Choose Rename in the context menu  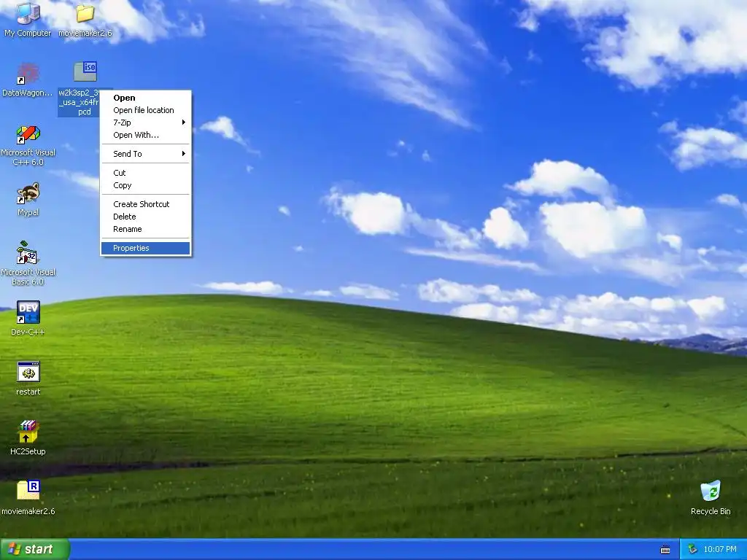(145, 229)
